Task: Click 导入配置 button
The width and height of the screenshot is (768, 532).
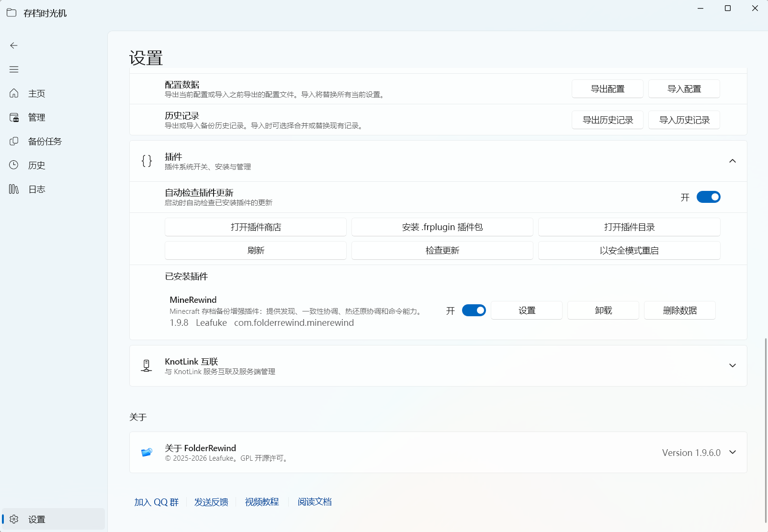Action: (684, 89)
